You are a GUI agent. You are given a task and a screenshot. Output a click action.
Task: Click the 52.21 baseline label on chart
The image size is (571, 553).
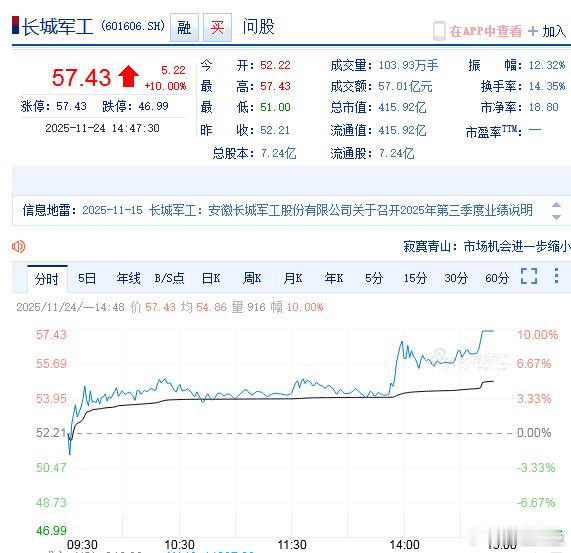coord(51,433)
